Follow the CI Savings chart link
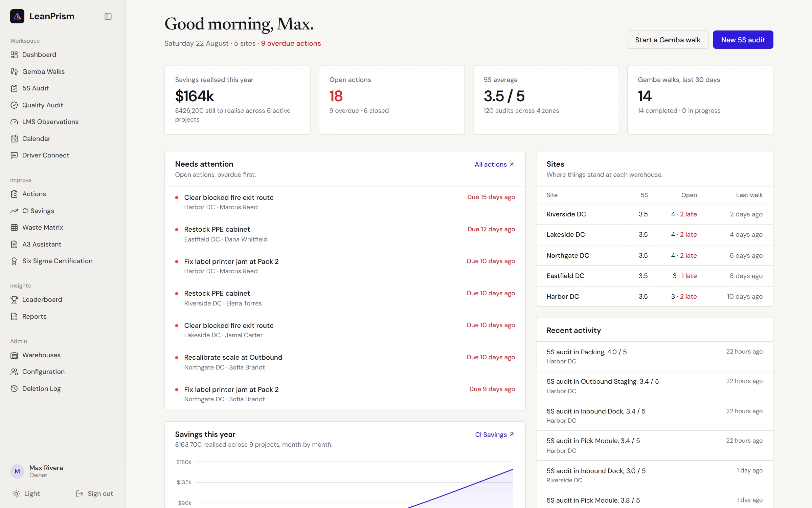Image resolution: width=812 pixels, height=508 pixels. pyautogui.click(x=495, y=435)
